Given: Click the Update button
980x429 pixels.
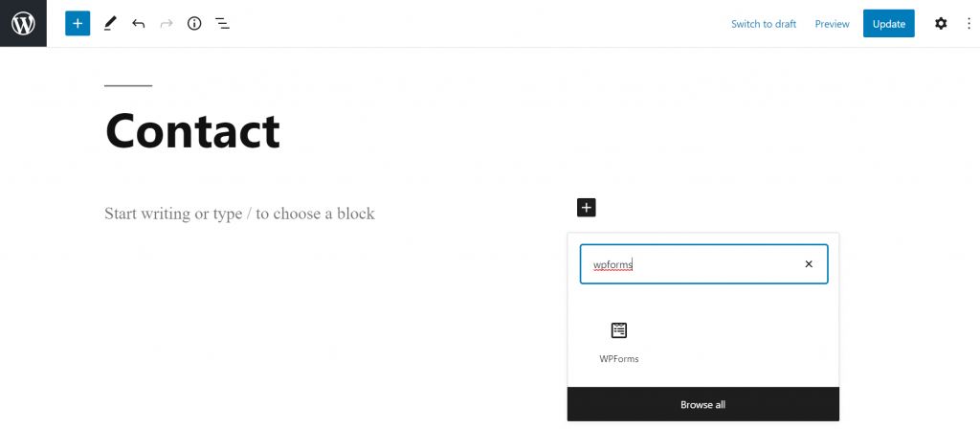Looking at the screenshot, I should 889,24.
